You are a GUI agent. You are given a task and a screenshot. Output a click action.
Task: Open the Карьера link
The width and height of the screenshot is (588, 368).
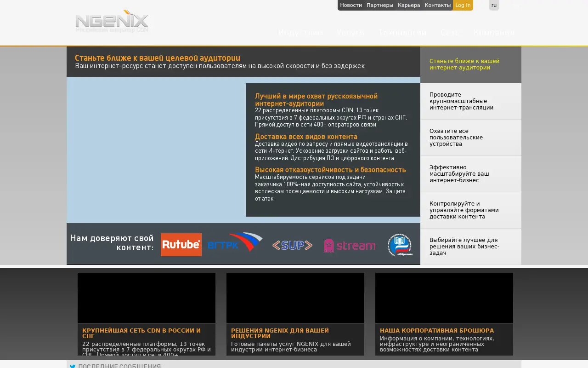coord(409,5)
